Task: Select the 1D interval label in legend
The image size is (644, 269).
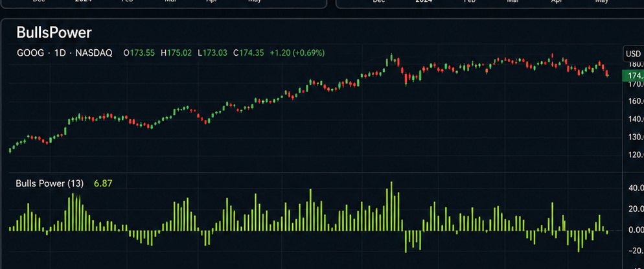Action: coord(60,53)
